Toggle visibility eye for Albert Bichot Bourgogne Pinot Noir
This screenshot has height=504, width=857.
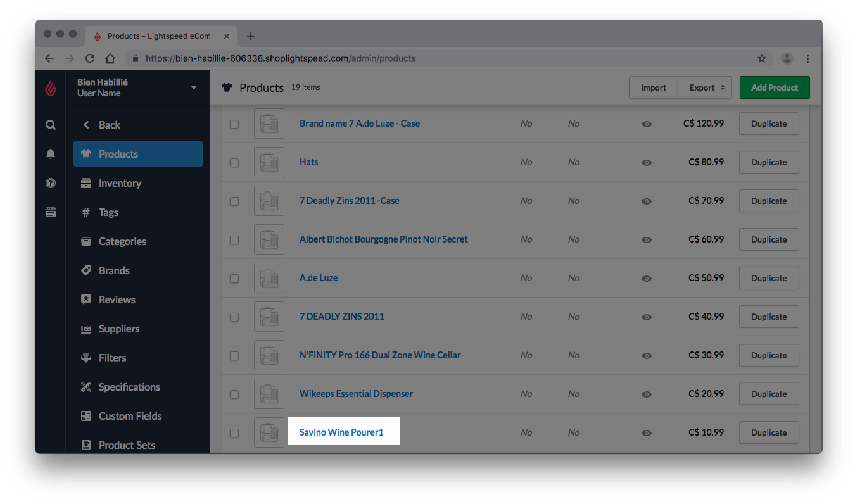(x=646, y=240)
